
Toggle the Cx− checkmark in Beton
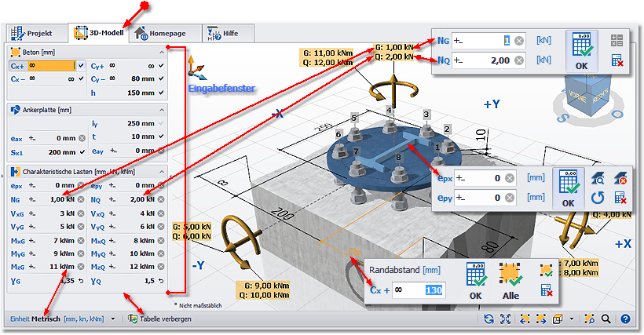click(x=81, y=78)
